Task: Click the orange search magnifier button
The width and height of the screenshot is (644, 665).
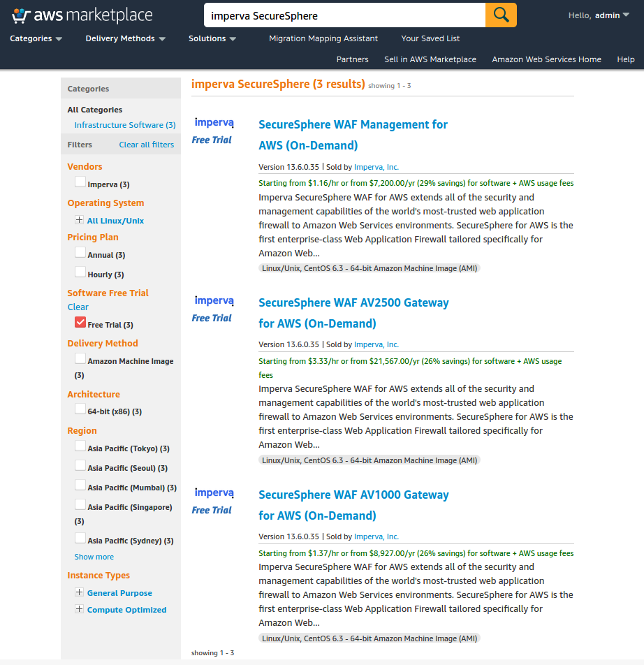Action: pyautogui.click(x=501, y=15)
